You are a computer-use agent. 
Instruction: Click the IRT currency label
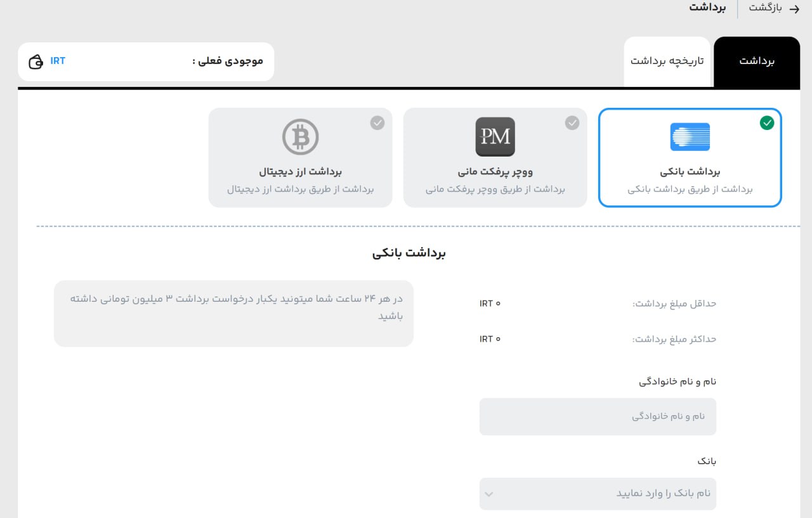pyautogui.click(x=58, y=61)
